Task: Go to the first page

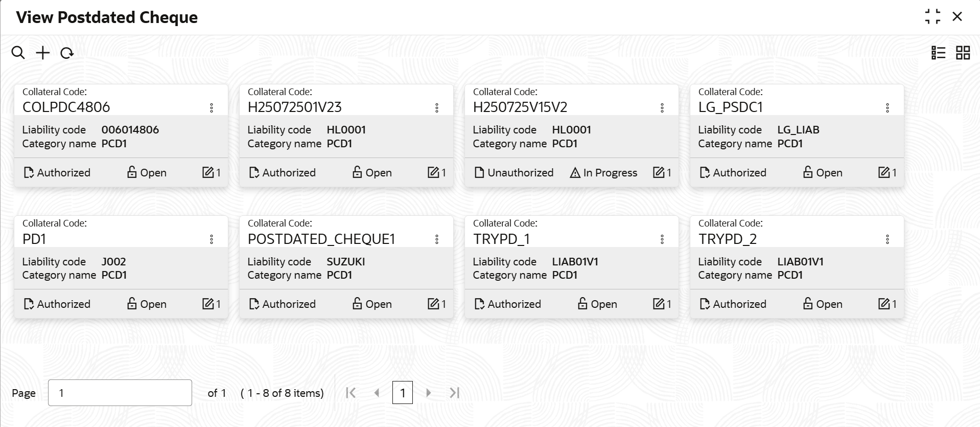Action: [351, 393]
